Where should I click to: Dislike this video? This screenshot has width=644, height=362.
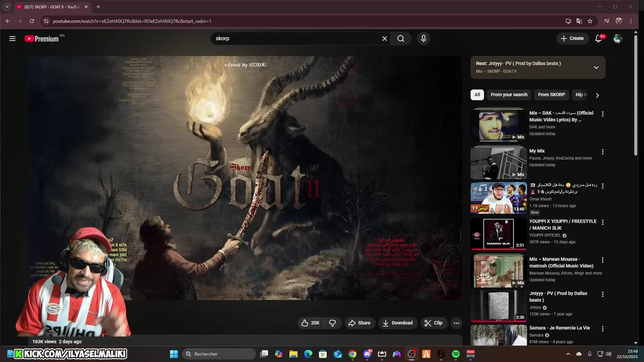[x=333, y=323]
